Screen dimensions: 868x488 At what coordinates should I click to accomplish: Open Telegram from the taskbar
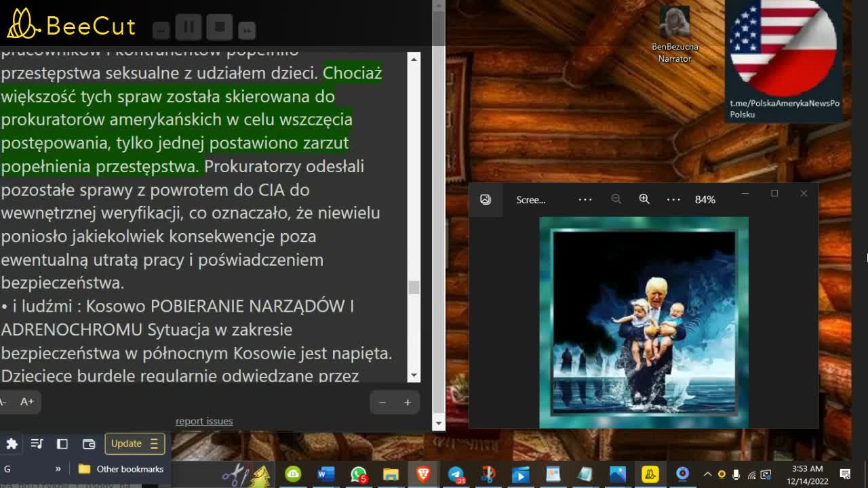pyautogui.click(x=456, y=474)
